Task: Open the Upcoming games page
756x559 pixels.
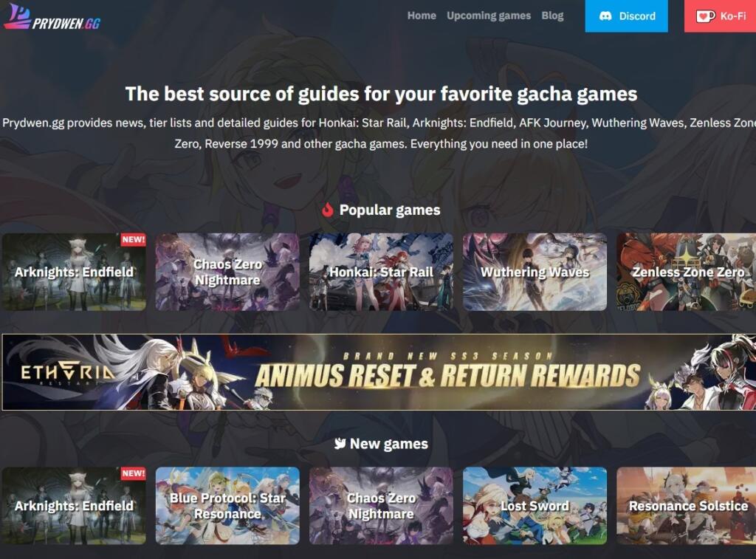Action: [489, 16]
